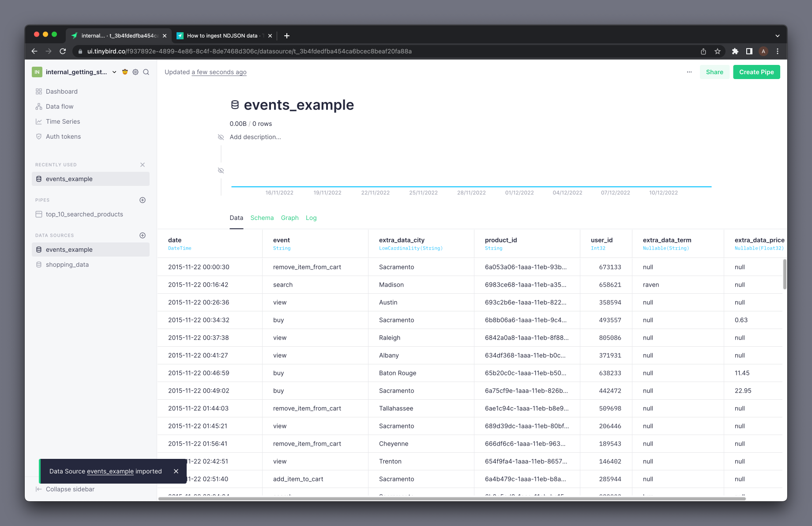This screenshot has height=526, width=812.
Task: Click the workspace avatar emoji icon
Action: (125, 72)
